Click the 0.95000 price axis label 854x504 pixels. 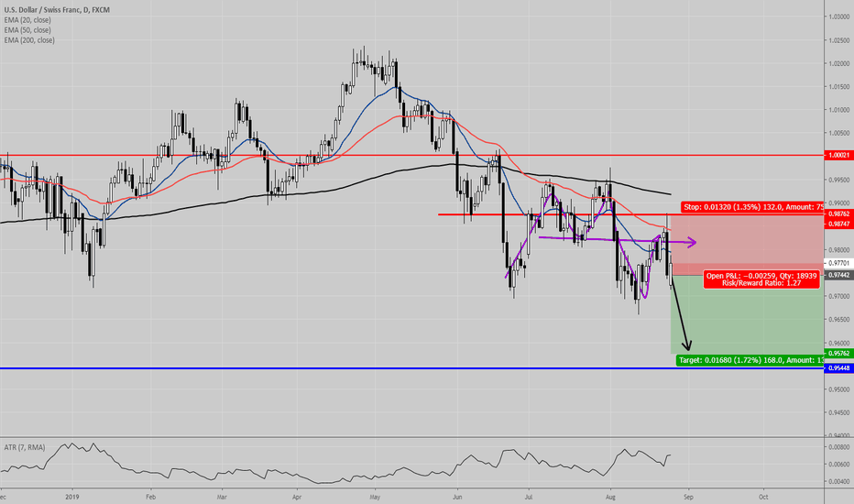pyautogui.click(x=838, y=389)
